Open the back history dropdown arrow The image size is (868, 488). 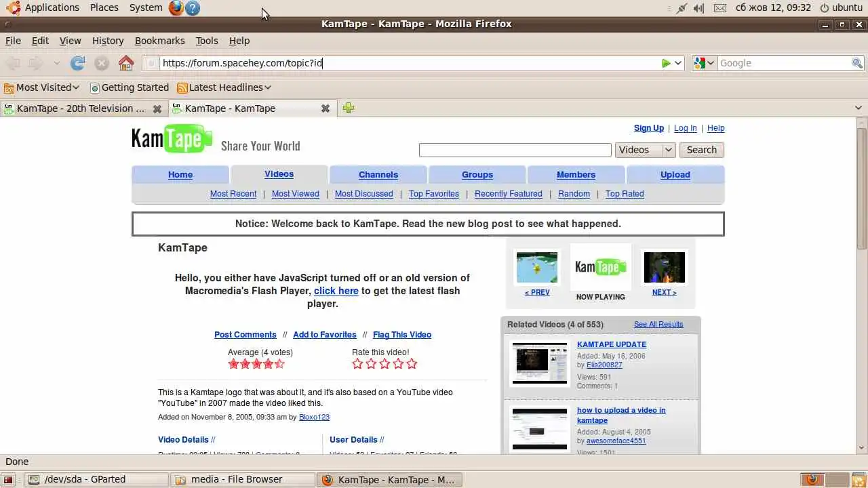coord(56,63)
